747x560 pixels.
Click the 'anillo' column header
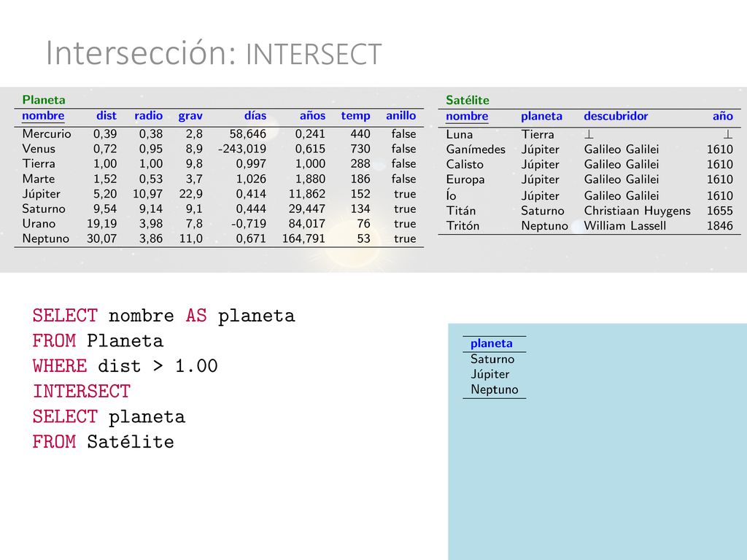point(400,116)
